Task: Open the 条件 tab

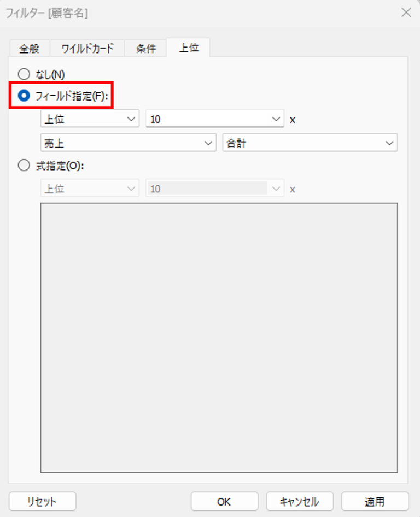Action: [145, 49]
